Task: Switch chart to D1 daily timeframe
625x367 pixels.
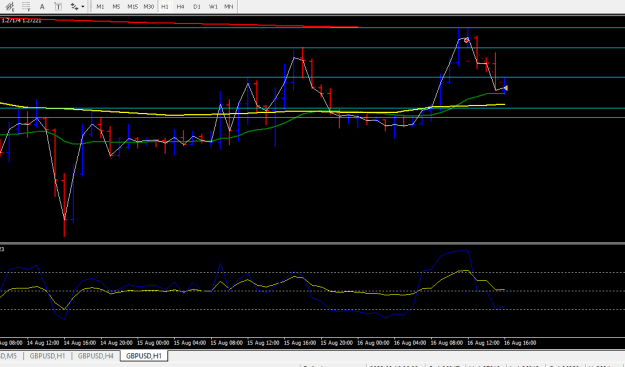Action: click(x=197, y=6)
